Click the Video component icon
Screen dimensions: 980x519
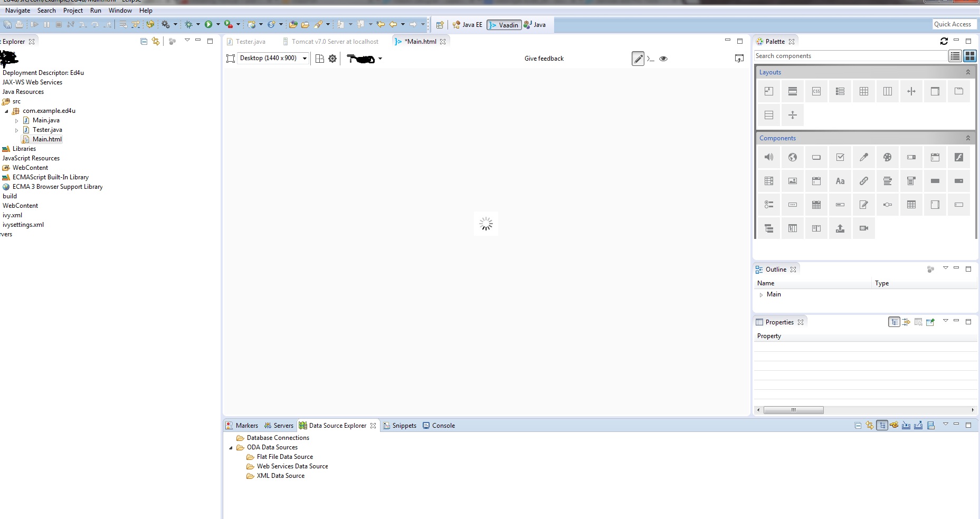coord(864,228)
